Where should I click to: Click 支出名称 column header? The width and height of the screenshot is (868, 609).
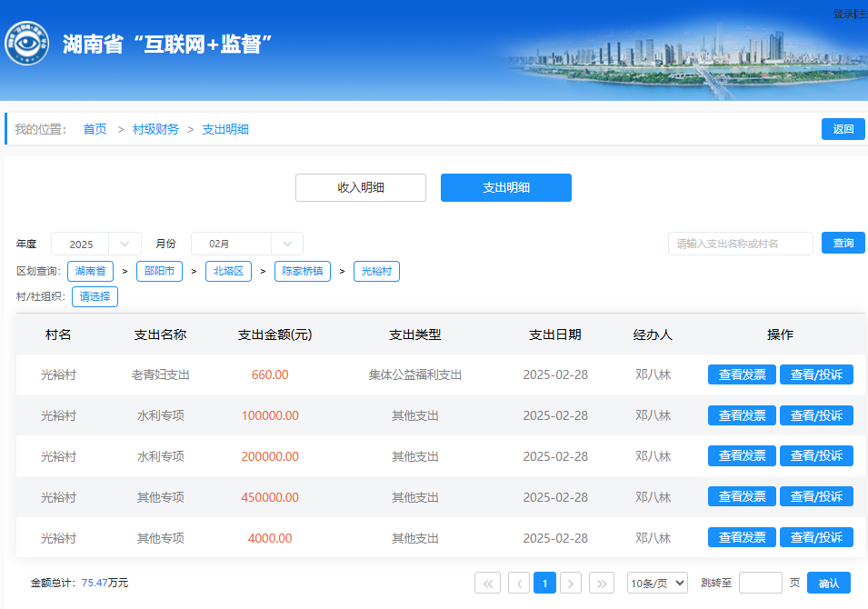[161, 334]
